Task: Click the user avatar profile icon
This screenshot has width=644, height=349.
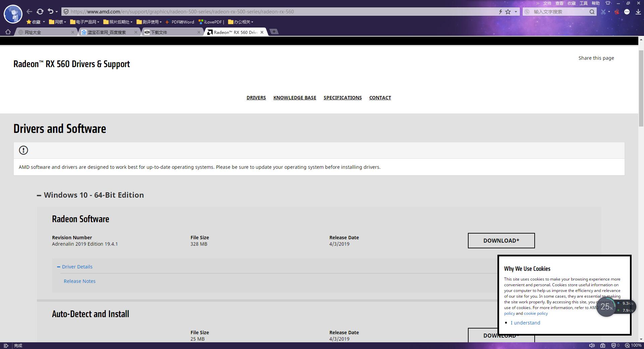Action: pyautogui.click(x=13, y=14)
